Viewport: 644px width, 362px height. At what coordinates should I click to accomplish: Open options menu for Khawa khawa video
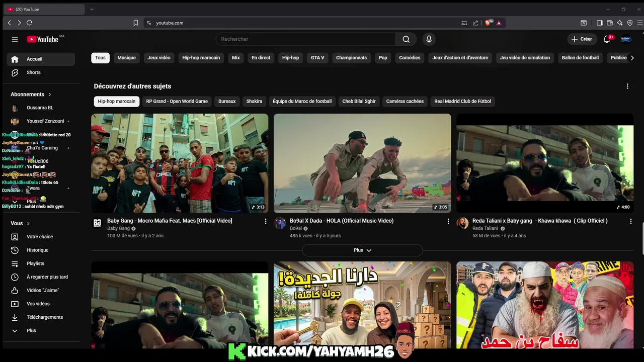point(630,221)
